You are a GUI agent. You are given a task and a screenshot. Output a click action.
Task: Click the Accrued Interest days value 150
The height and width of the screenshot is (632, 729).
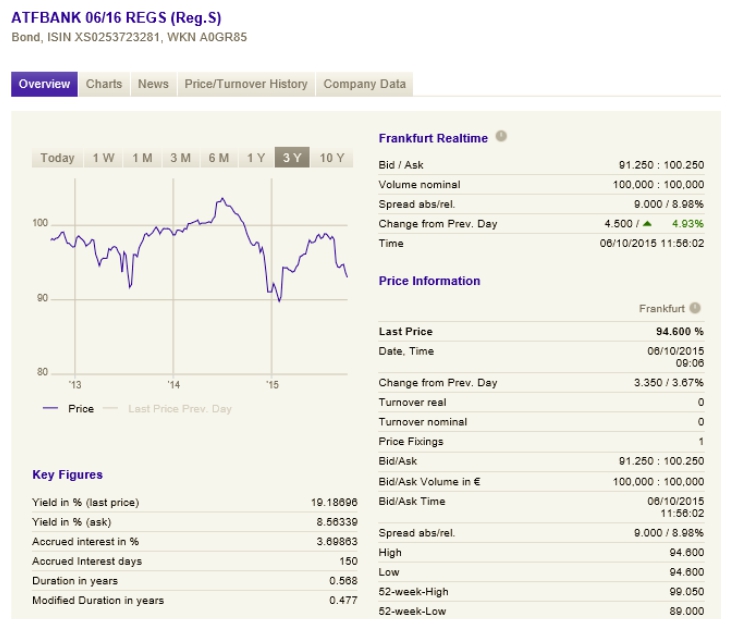tap(348, 561)
